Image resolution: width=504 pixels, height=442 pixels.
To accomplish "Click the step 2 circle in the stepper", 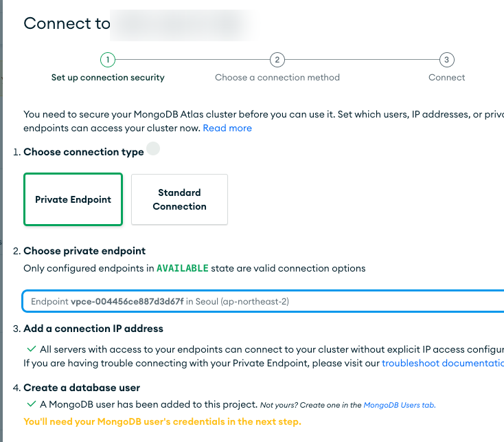I will (x=277, y=60).
